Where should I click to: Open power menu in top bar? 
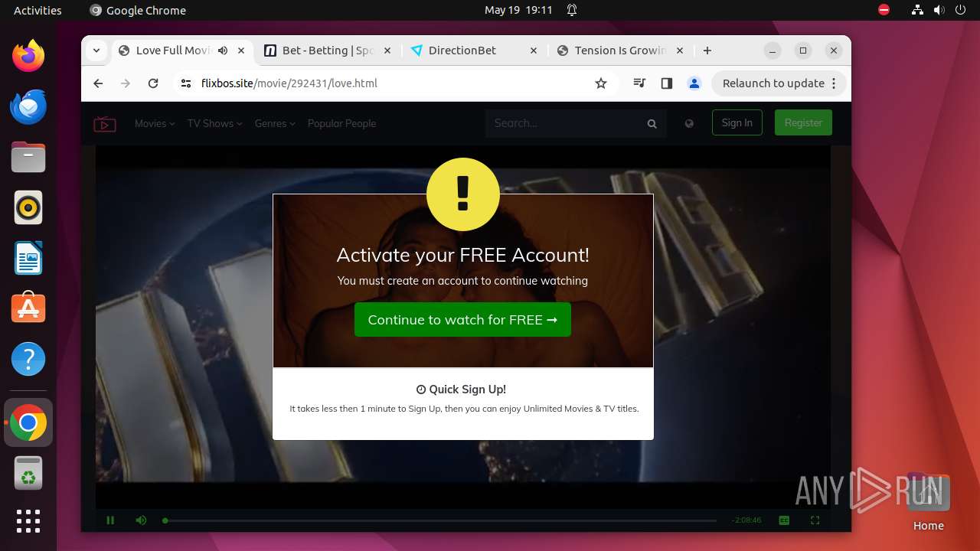click(x=960, y=10)
